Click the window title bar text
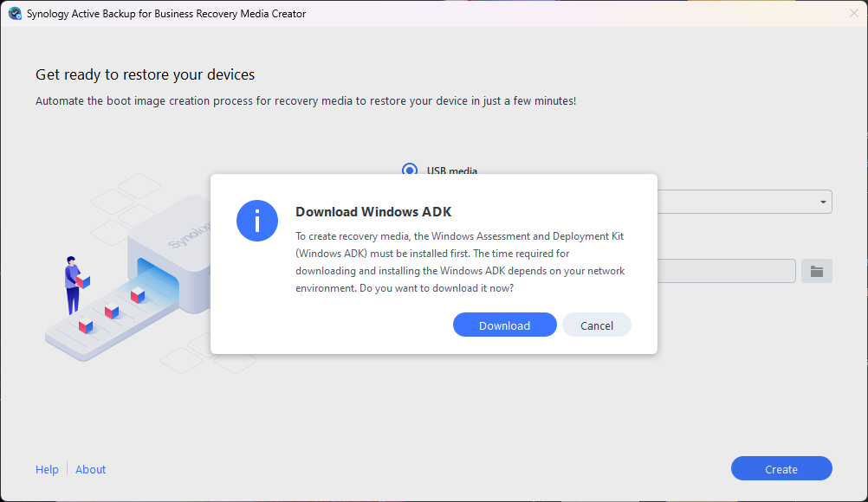 click(x=166, y=14)
